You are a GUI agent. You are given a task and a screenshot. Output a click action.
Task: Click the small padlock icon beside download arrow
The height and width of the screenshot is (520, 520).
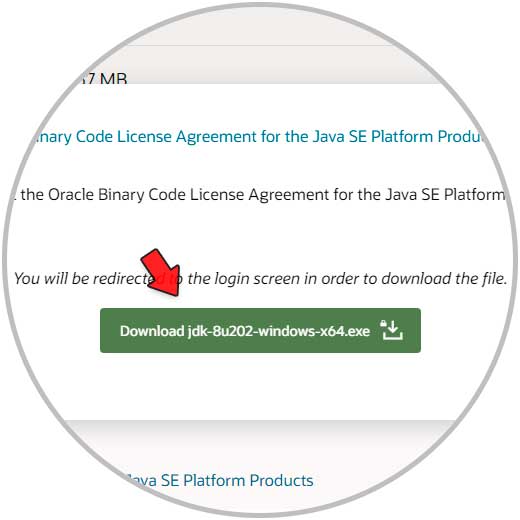383,323
